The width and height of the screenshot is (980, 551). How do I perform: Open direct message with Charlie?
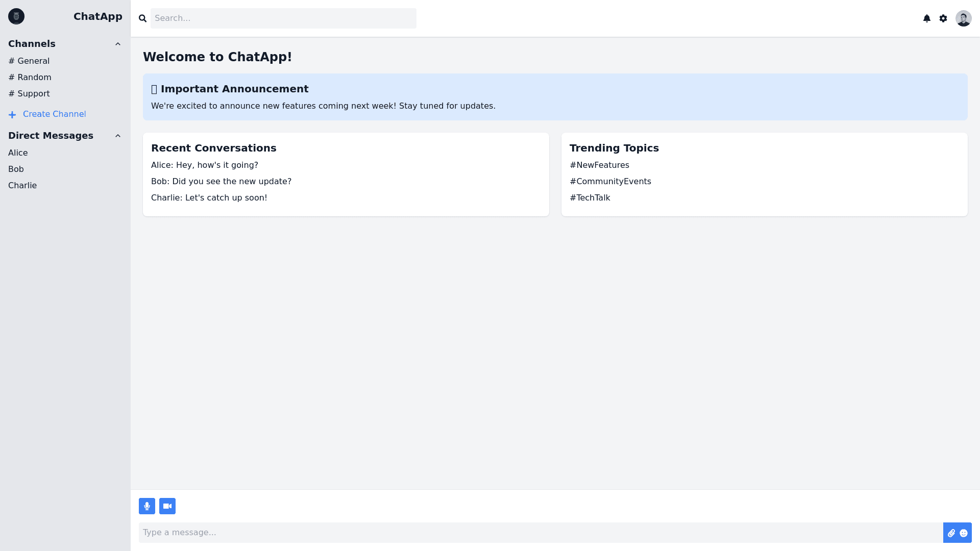tap(22, 186)
